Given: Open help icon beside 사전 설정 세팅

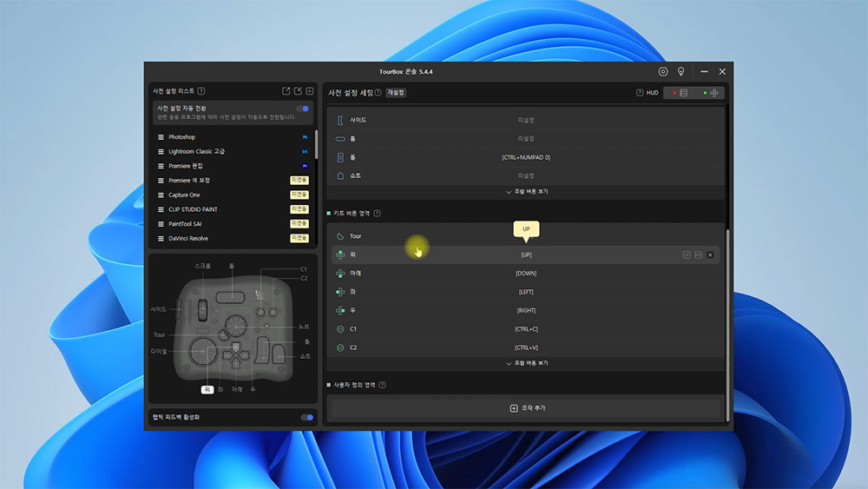Looking at the screenshot, I should (378, 92).
